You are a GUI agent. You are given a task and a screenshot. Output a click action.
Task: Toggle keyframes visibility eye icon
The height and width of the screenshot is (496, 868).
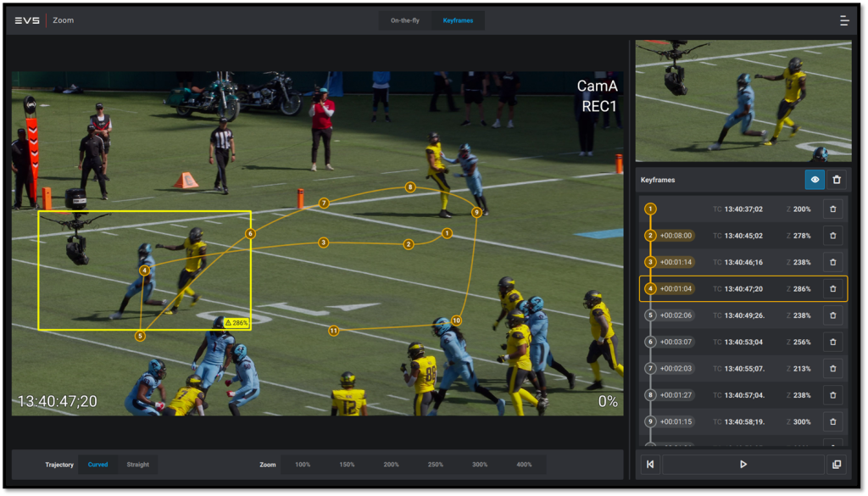coord(815,180)
